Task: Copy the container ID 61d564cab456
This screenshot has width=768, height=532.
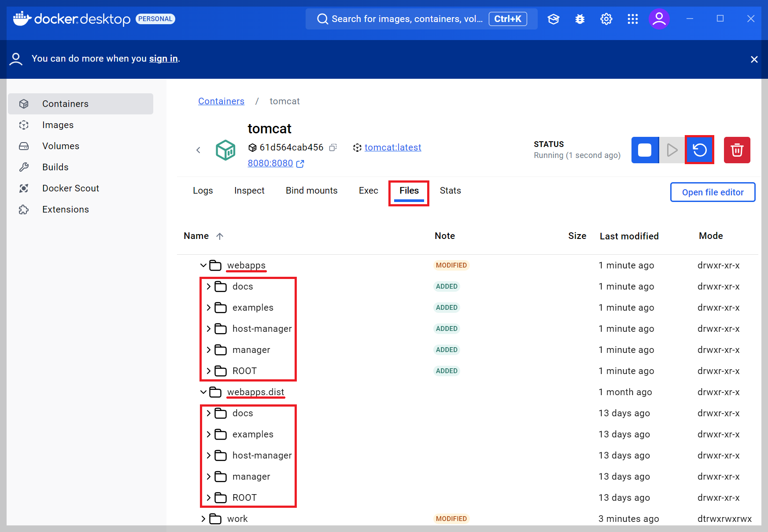Action: [x=333, y=147]
